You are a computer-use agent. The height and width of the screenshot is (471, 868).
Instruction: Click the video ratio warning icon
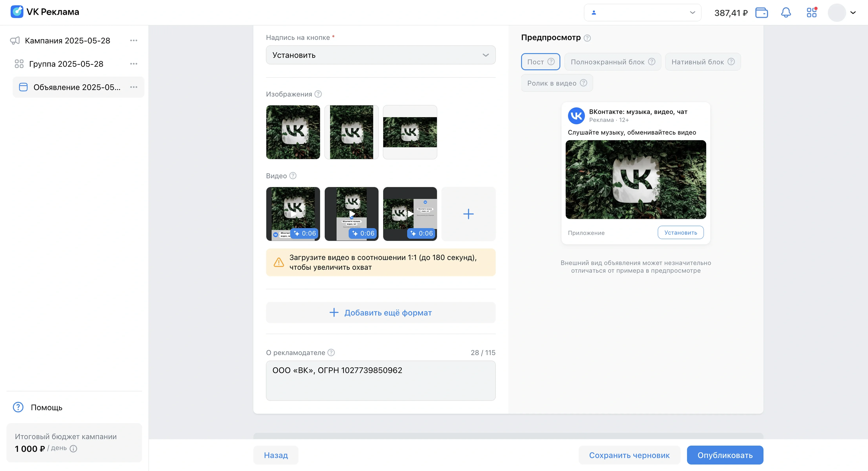[x=279, y=262]
